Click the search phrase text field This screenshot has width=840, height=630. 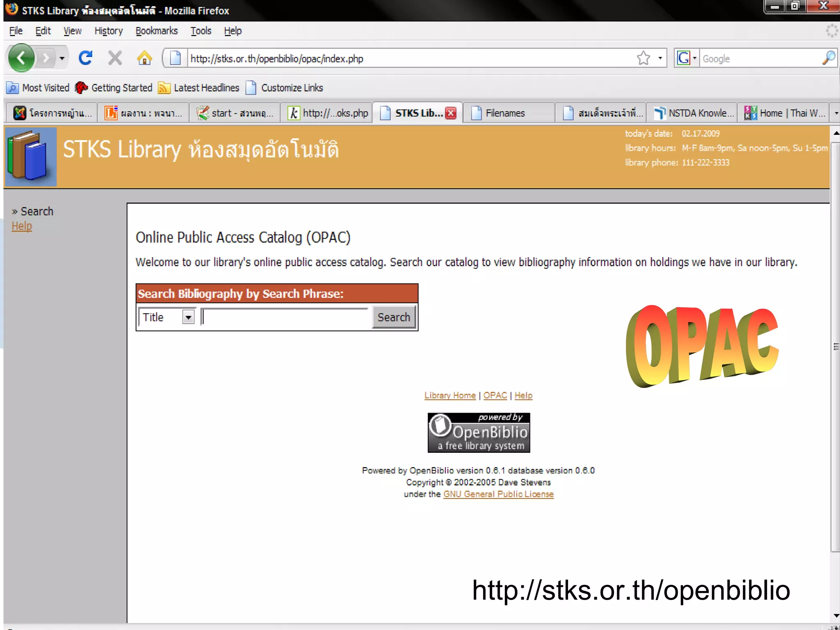(285, 317)
